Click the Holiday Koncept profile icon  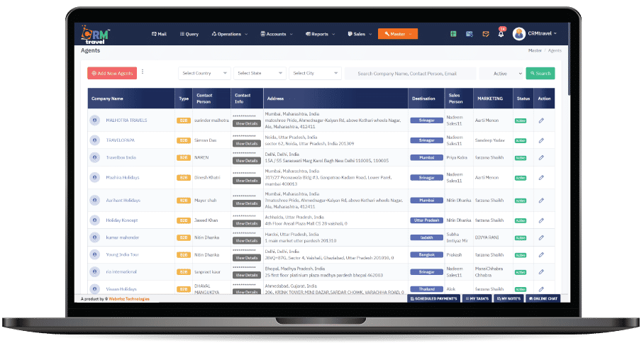tap(95, 220)
